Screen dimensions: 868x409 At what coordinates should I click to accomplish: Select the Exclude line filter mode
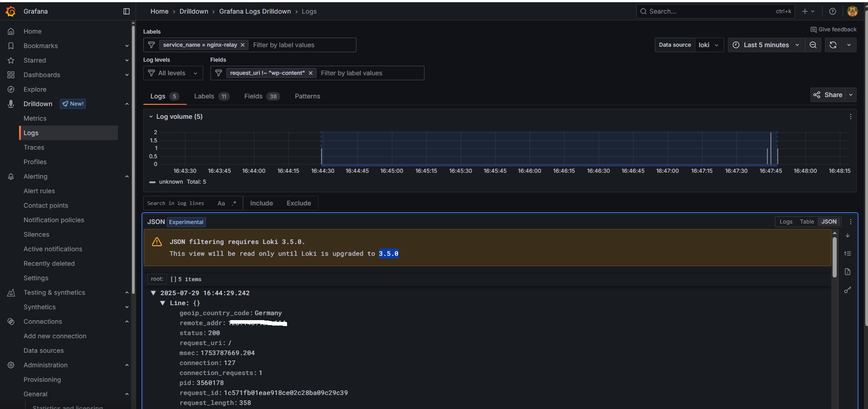point(299,203)
